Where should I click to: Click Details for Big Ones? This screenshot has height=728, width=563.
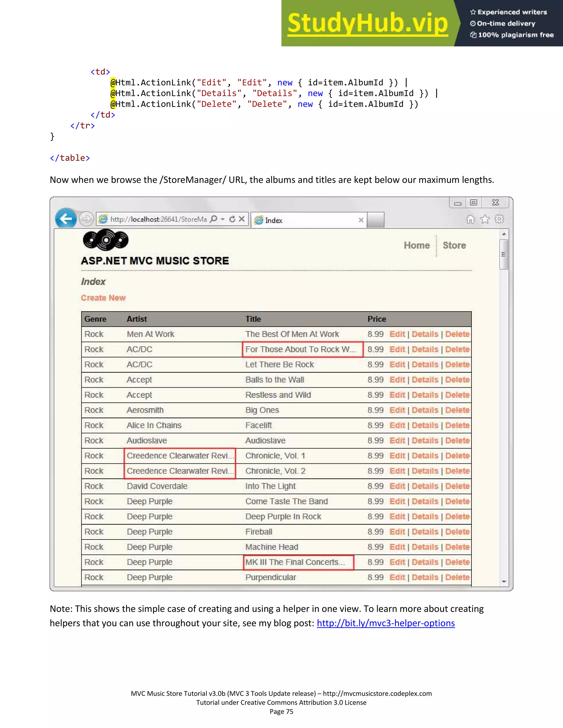pos(425,410)
